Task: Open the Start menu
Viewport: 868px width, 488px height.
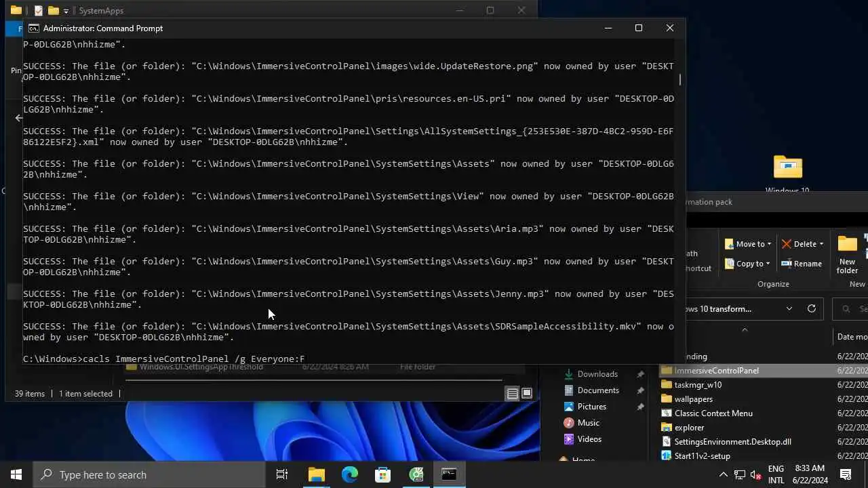Action: (16, 474)
